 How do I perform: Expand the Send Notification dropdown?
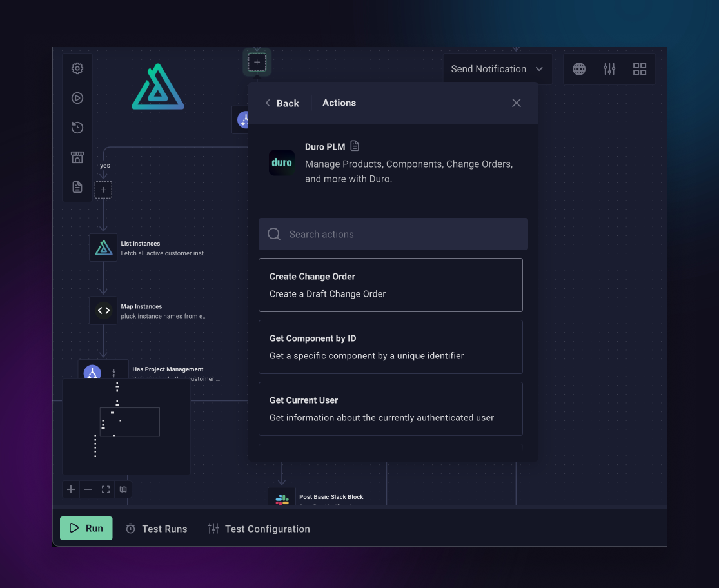point(497,69)
